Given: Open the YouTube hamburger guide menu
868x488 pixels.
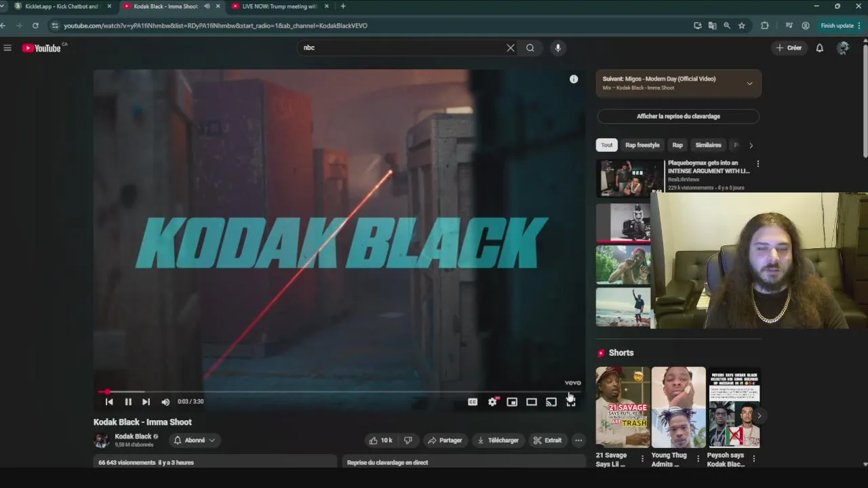Looking at the screenshot, I should click(7, 48).
